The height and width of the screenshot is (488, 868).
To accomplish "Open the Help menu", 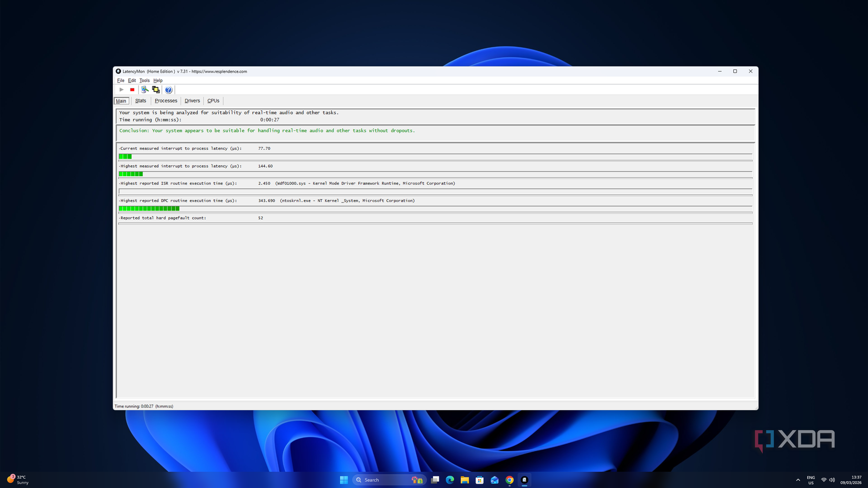I will point(158,80).
